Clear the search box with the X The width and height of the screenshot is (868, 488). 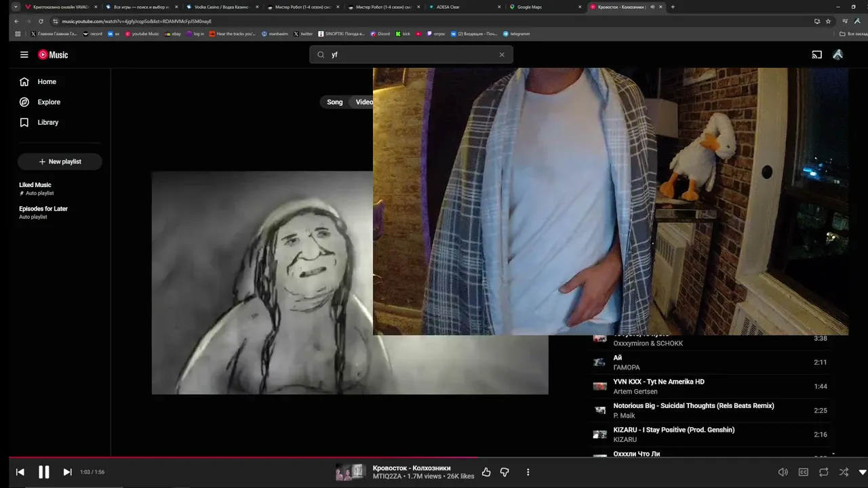pyautogui.click(x=502, y=55)
